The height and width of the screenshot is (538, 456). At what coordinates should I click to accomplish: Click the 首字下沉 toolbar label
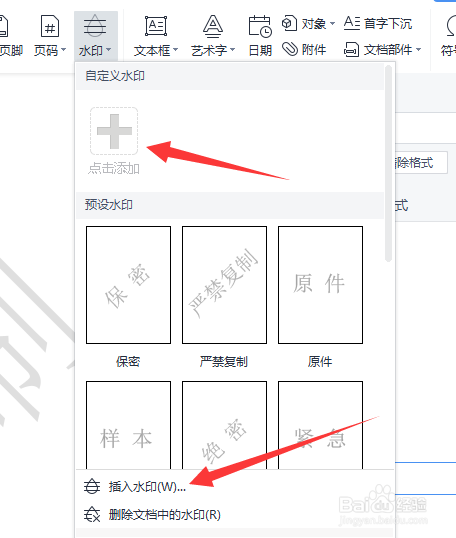click(x=388, y=24)
